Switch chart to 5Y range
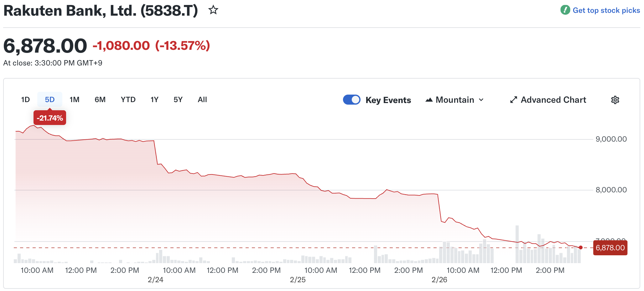Screen dimensions: 644x291 (178, 100)
